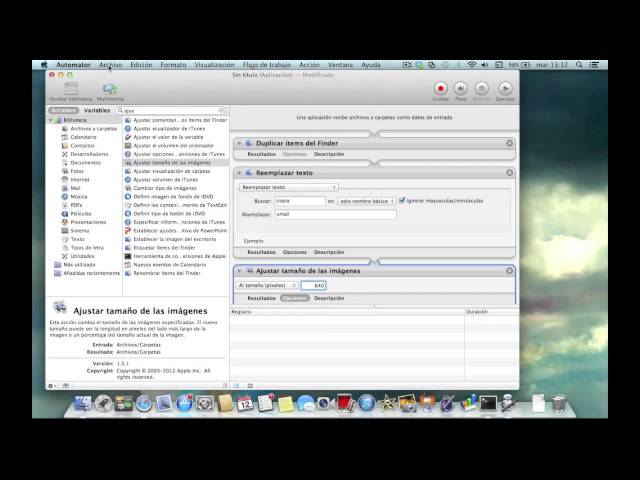The image size is (640, 480).
Task: Open the gear menu at window bottom-left
Action: coord(52,386)
